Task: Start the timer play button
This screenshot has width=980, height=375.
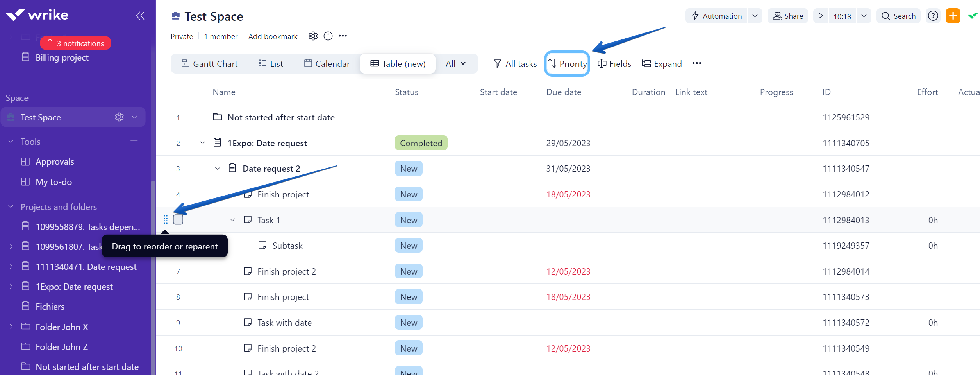Action: [x=821, y=16]
